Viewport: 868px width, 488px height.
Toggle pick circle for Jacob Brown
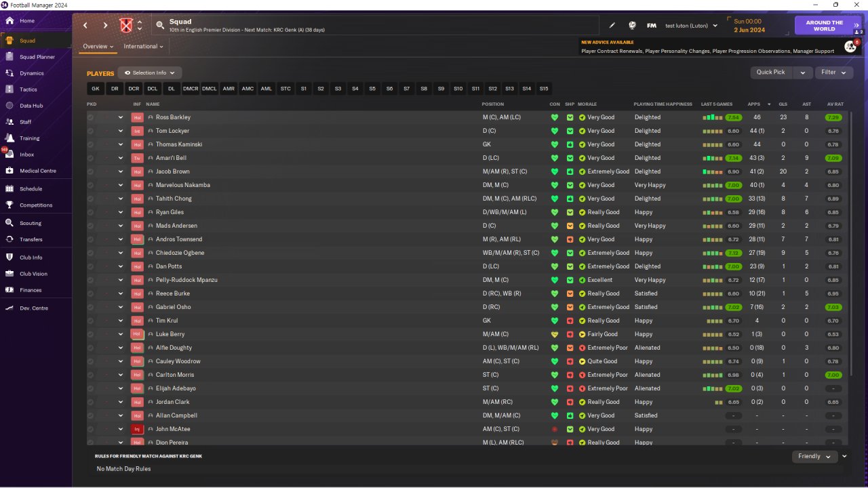tap(90, 171)
